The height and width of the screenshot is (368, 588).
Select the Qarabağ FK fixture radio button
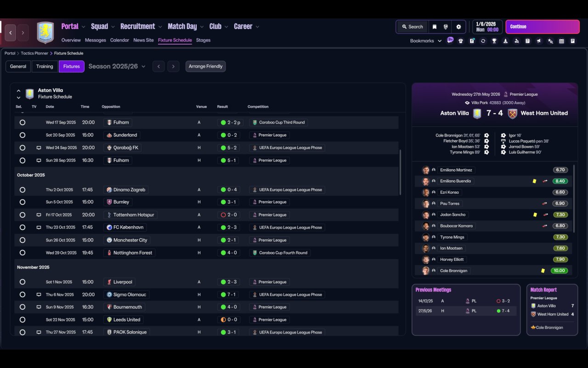pos(23,148)
